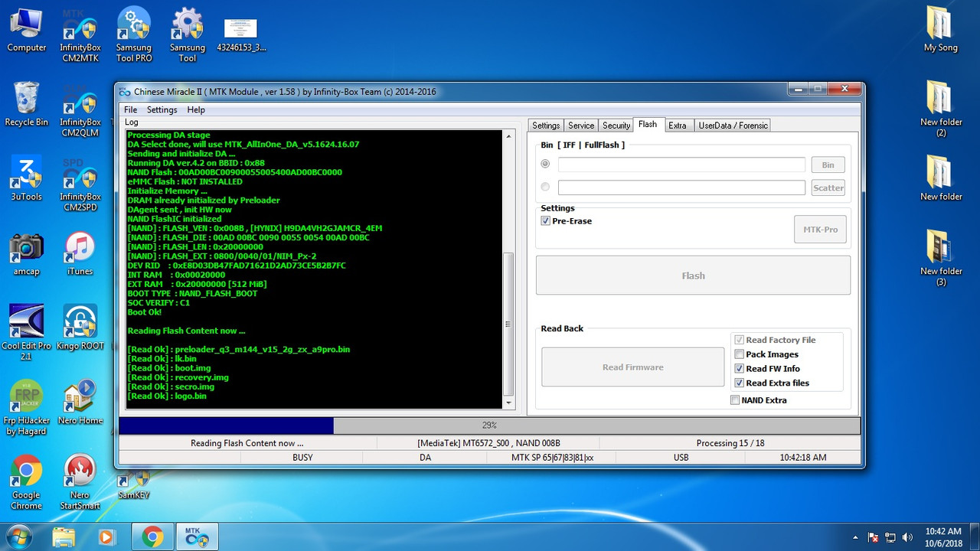
Task: Click the log scroll up arrow
Action: pyautogui.click(x=508, y=136)
